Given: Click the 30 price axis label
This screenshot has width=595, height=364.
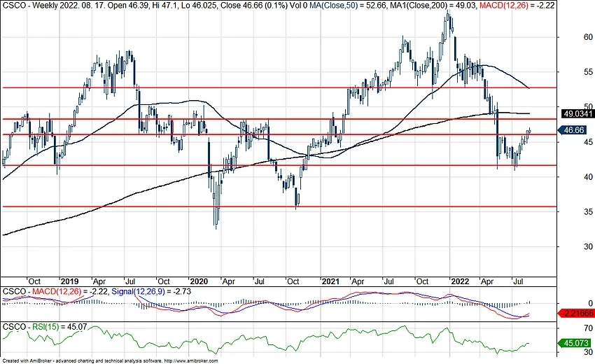Looking at the screenshot, I should tap(588, 246).
